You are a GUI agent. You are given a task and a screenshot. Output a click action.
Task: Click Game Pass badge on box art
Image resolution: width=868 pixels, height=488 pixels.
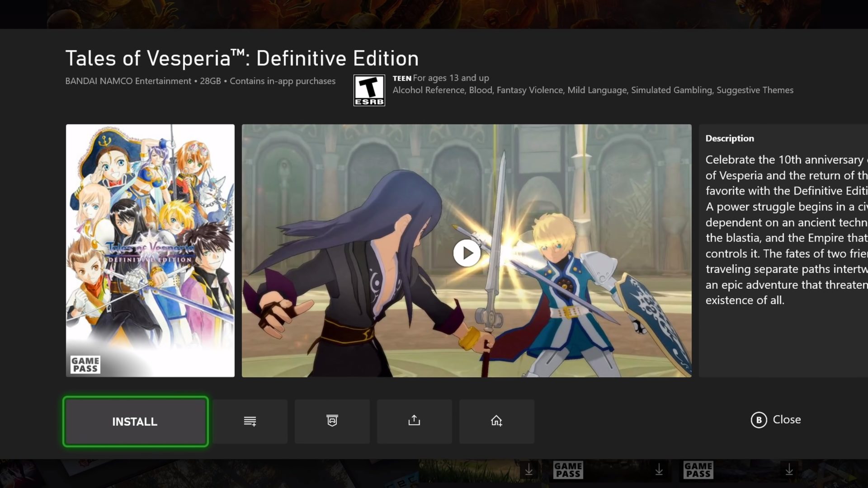pos(85,364)
